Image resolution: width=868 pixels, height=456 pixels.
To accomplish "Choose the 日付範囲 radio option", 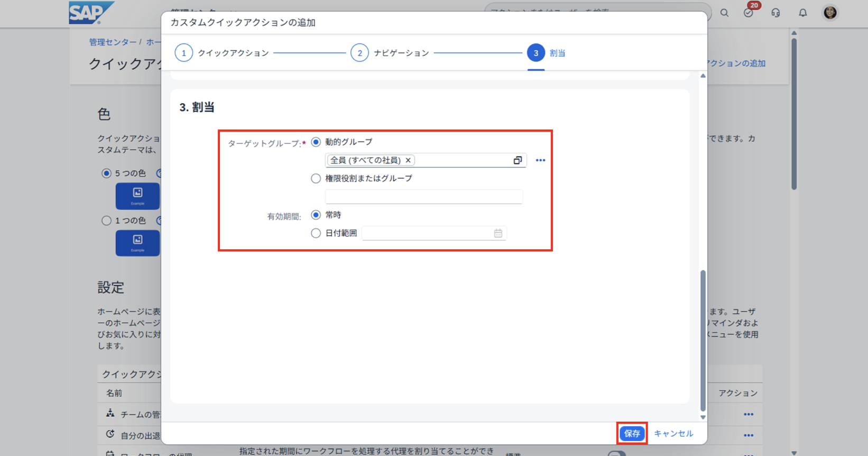I will pos(316,233).
